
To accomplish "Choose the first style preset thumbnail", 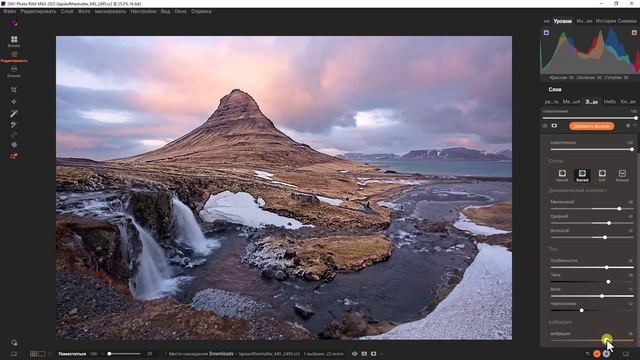I will point(562,175).
